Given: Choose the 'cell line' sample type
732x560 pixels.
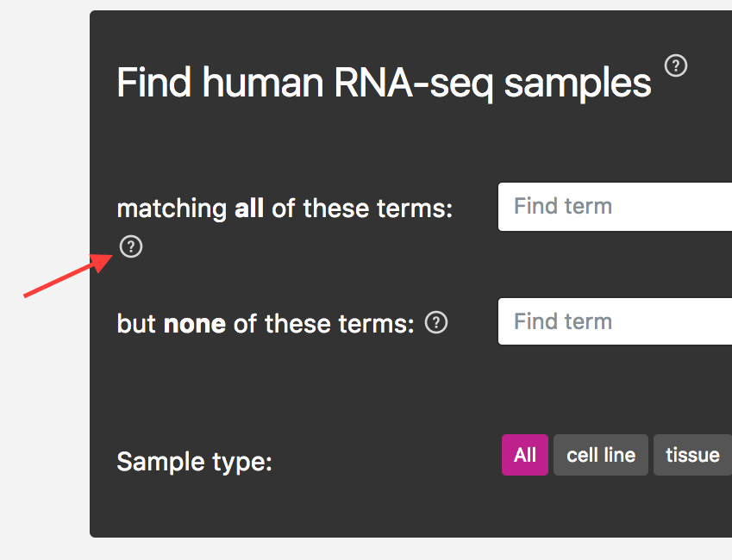Looking at the screenshot, I should [601, 455].
